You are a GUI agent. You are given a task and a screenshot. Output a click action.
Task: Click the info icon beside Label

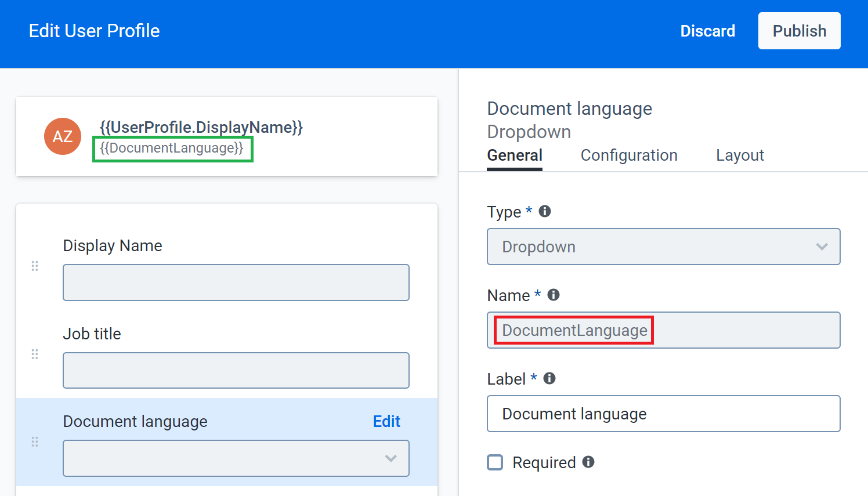pos(548,378)
